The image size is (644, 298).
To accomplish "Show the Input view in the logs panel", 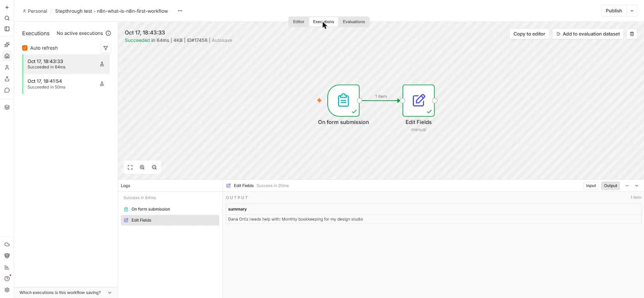I will click(x=591, y=186).
